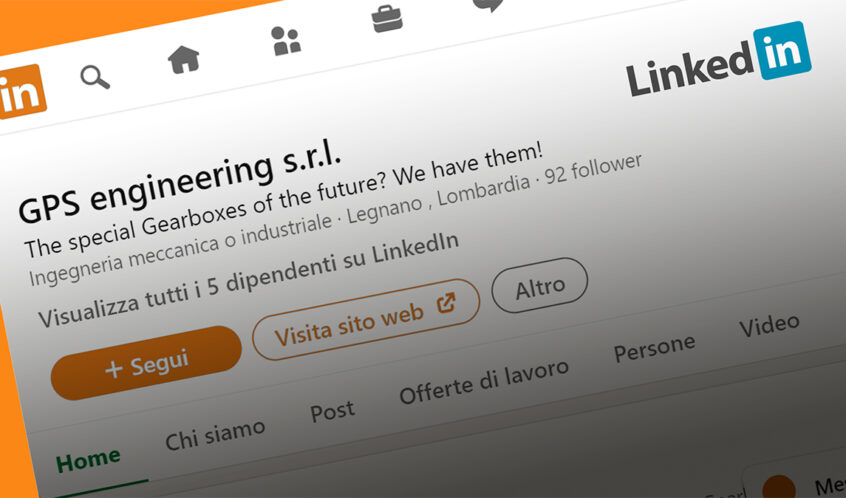Switch to the Chi siamo tab
This screenshot has height=498, width=846.
(215, 435)
